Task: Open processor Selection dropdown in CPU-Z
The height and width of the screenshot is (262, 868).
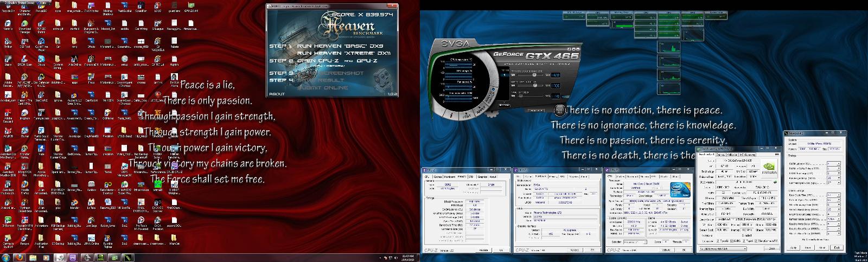Action: click(635, 242)
